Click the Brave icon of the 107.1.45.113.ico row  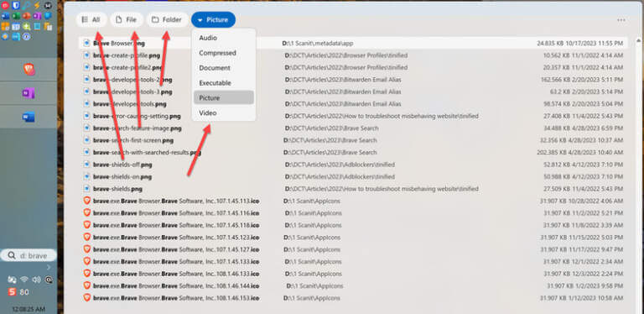[x=87, y=201]
